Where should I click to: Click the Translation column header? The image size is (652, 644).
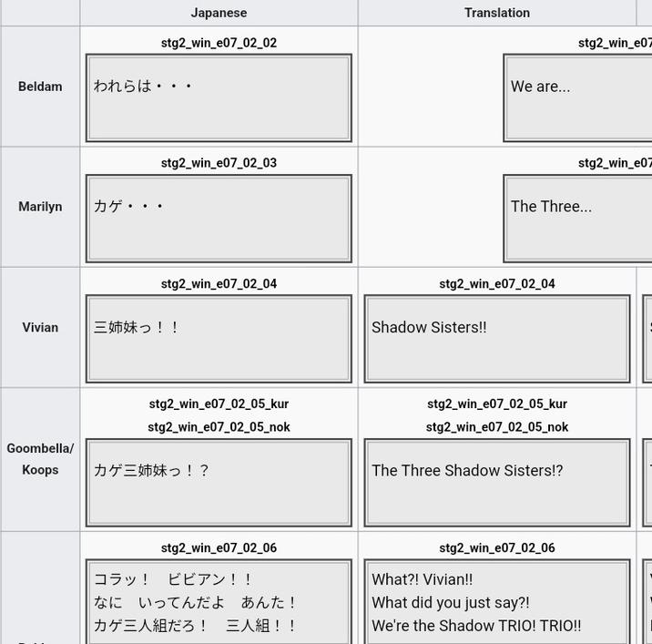pos(497,13)
